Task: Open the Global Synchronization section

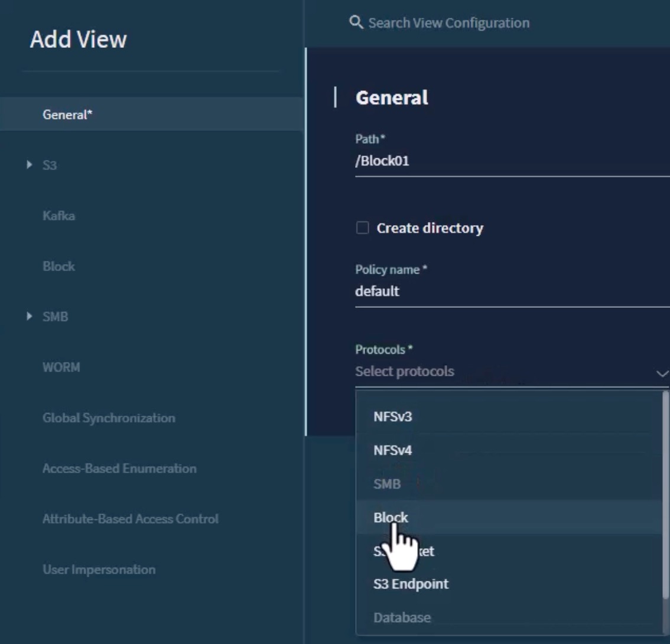Action: 108,418
